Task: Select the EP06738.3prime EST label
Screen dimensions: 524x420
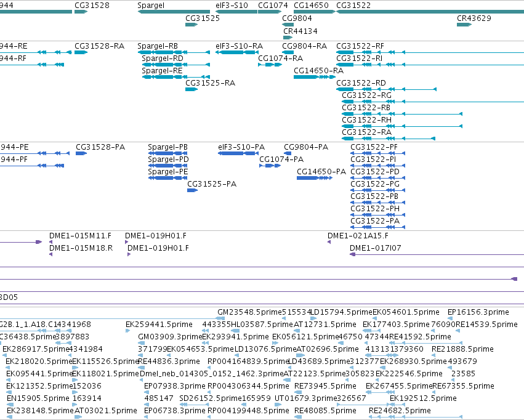Action: click(x=175, y=411)
